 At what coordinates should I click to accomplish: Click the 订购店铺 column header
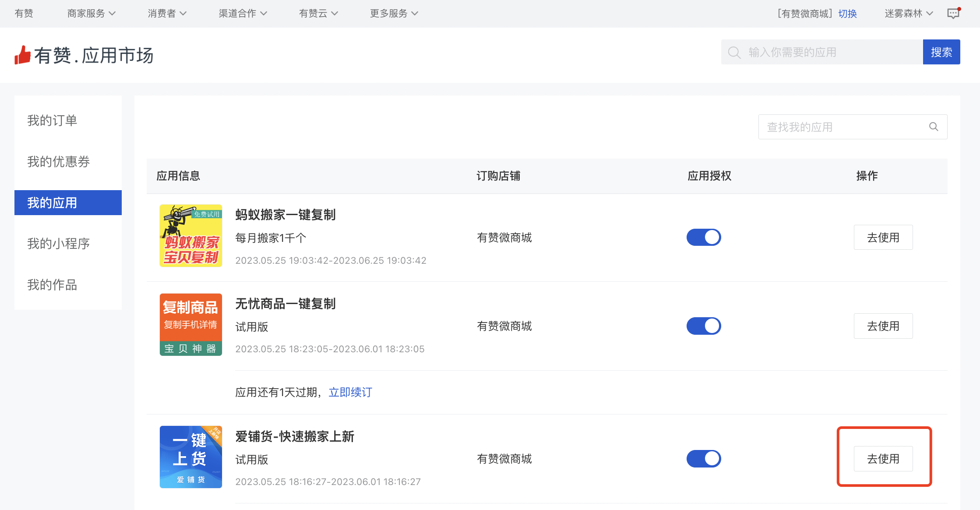[x=498, y=176]
